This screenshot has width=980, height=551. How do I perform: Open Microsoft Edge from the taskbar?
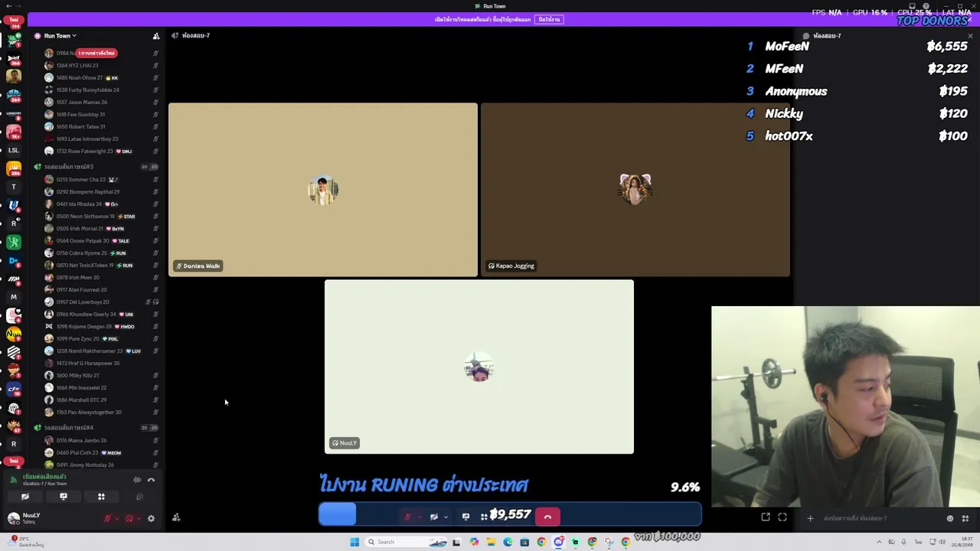(x=508, y=542)
